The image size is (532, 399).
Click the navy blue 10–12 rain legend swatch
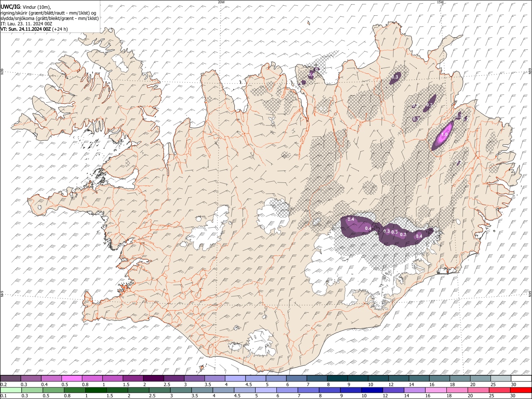[372, 390]
